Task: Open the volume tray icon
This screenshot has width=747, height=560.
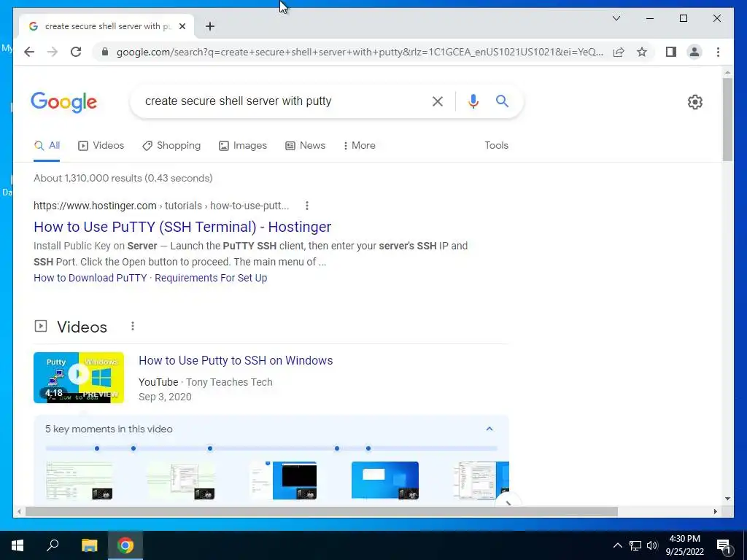Action: [x=652, y=545]
